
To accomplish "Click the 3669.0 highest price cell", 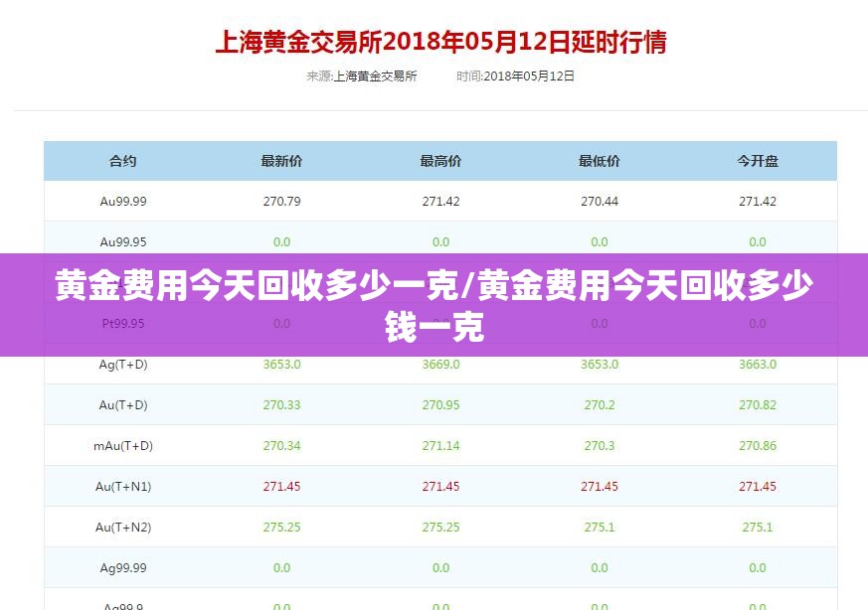I will click(440, 365).
